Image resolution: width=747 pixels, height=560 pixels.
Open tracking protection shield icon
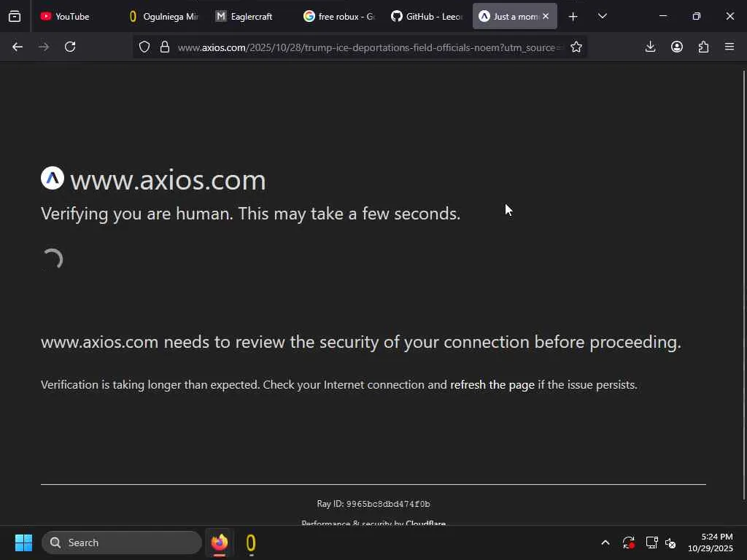pyautogui.click(x=144, y=47)
